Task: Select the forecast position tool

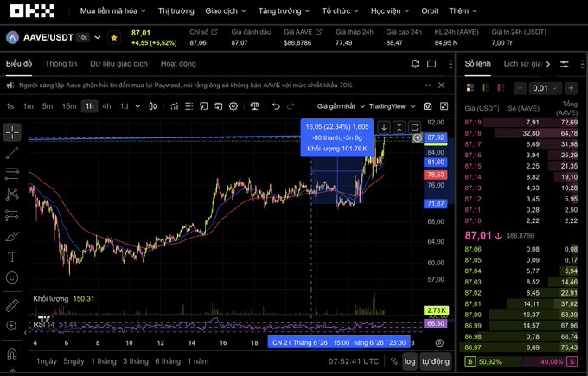Action: point(12,215)
